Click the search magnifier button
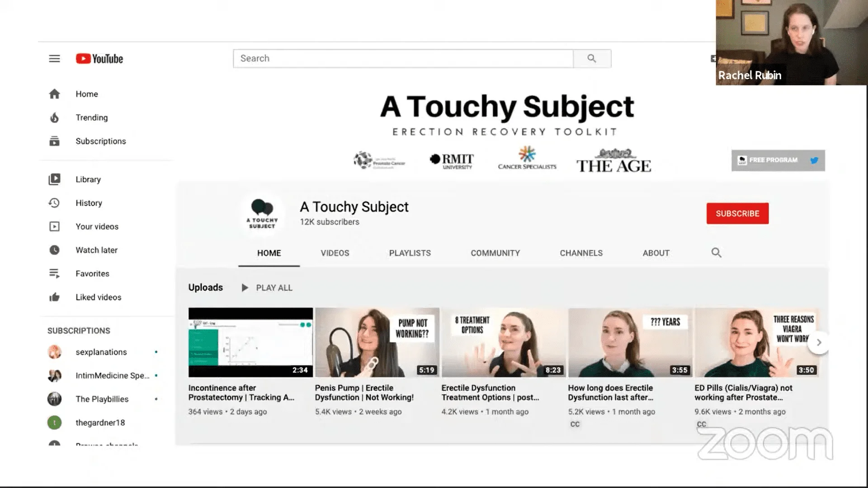The image size is (868, 488). click(592, 58)
